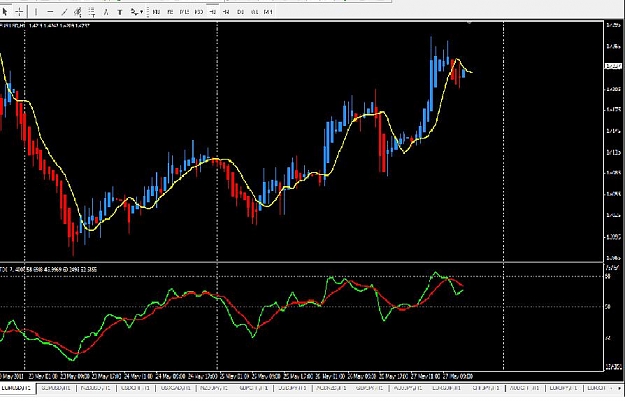Open the CHFJPY,H1 chart tab
Image resolution: width=625 pixels, height=401 pixels.
point(485,387)
